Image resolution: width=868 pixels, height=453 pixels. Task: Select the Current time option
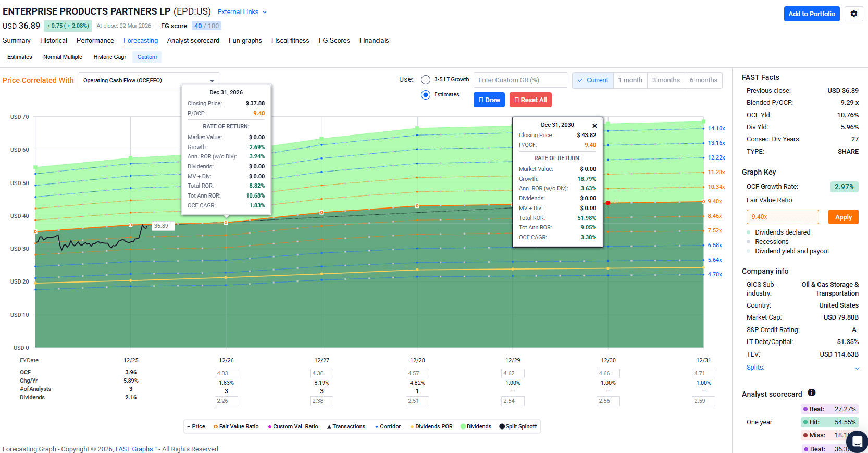coord(593,80)
